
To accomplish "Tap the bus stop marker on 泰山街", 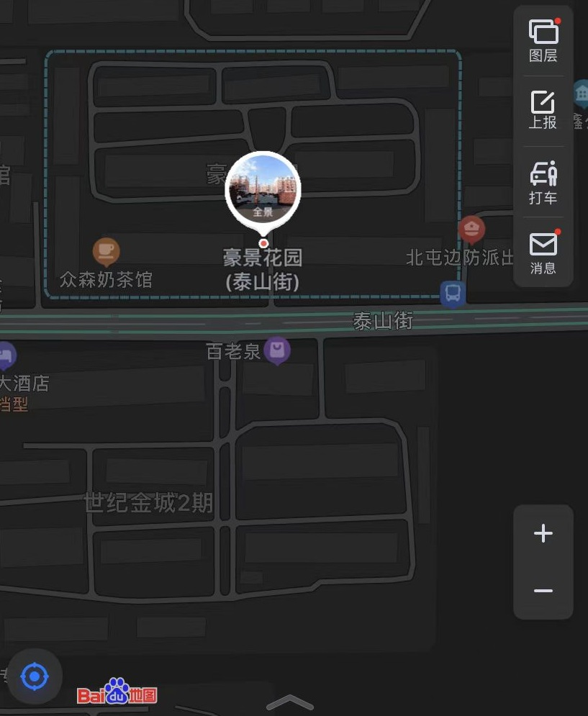I will click(453, 293).
